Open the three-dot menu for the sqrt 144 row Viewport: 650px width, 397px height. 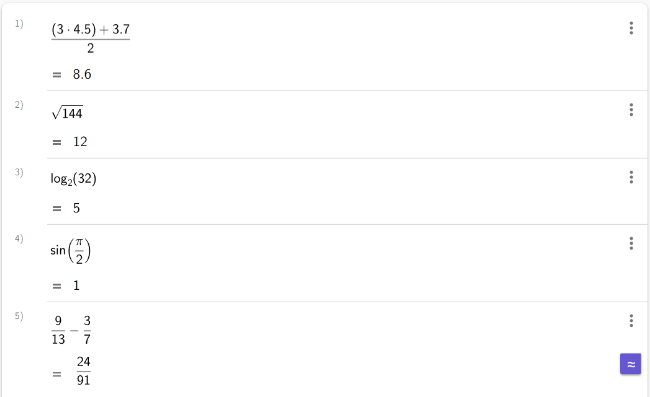pos(631,109)
